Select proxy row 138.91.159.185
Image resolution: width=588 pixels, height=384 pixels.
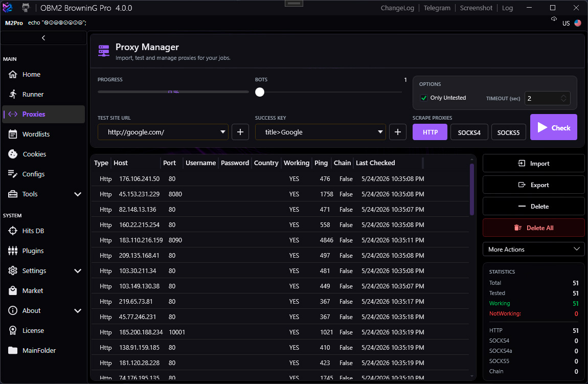[x=280, y=348]
